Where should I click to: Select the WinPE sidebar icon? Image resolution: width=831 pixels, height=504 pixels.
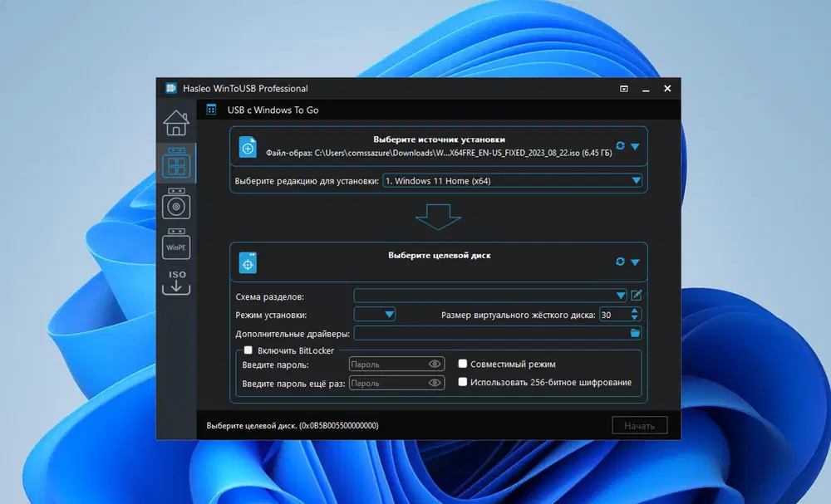tap(176, 243)
